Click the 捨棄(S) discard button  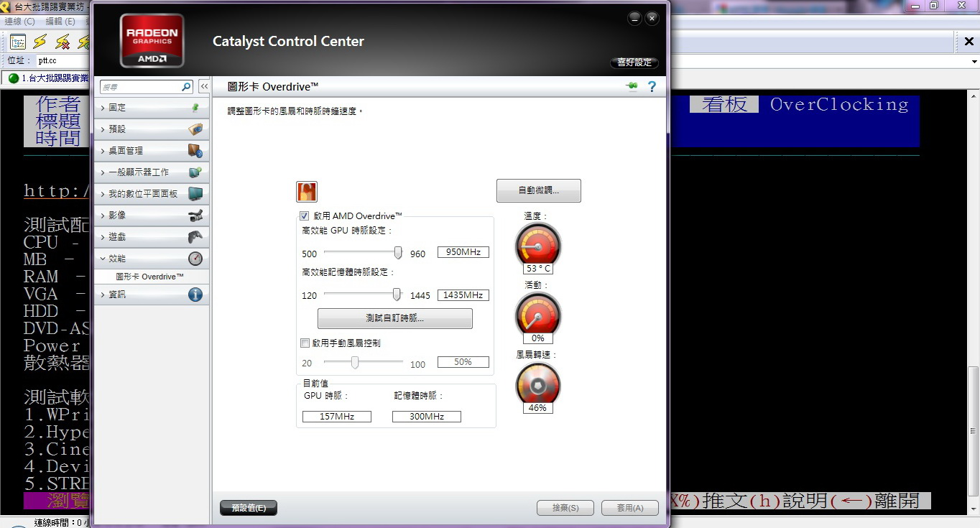pos(565,508)
